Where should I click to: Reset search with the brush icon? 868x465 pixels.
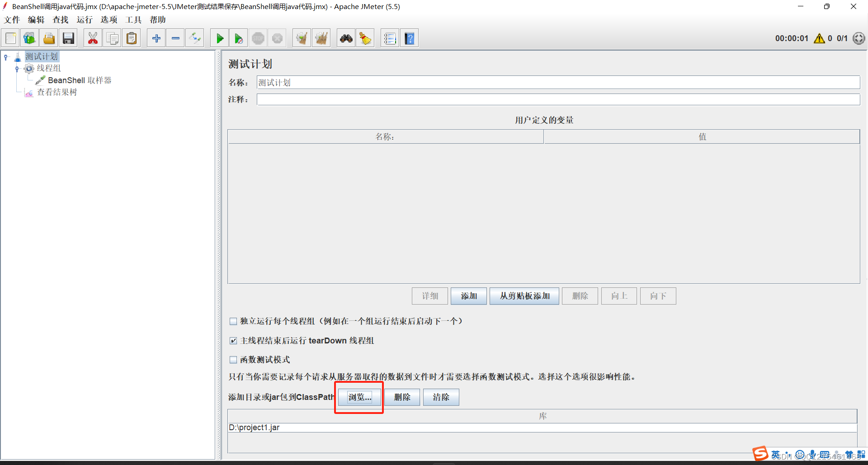(365, 38)
